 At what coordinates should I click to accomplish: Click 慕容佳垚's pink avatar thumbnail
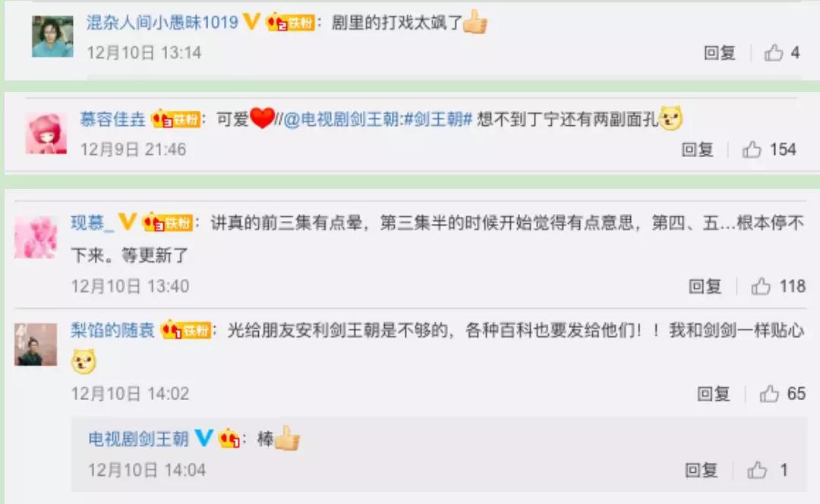point(46,134)
